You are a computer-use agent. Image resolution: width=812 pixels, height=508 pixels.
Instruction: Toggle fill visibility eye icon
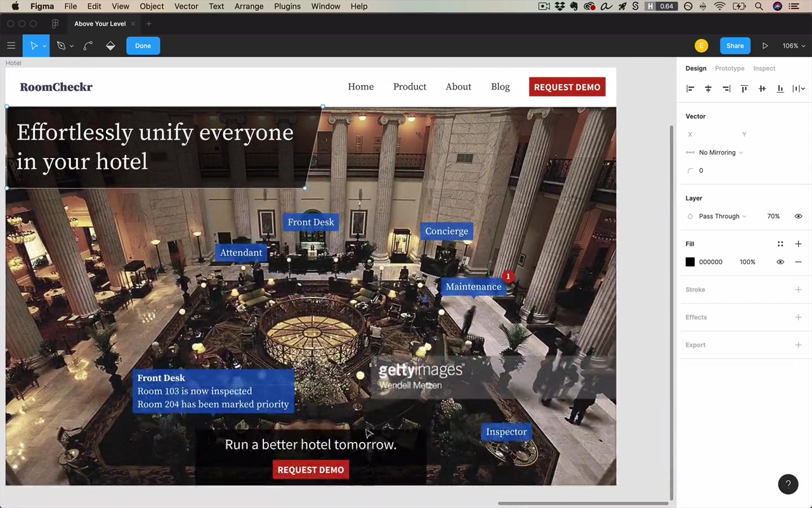(780, 262)
